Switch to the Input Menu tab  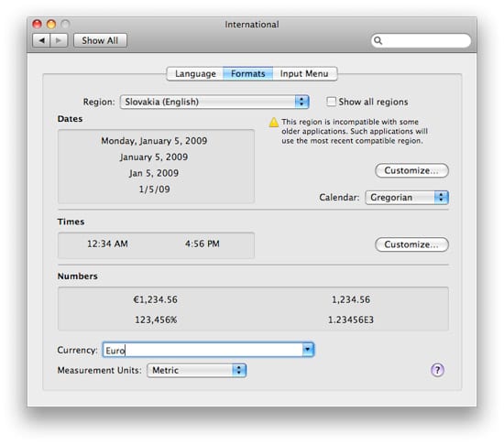pos(304,73)
